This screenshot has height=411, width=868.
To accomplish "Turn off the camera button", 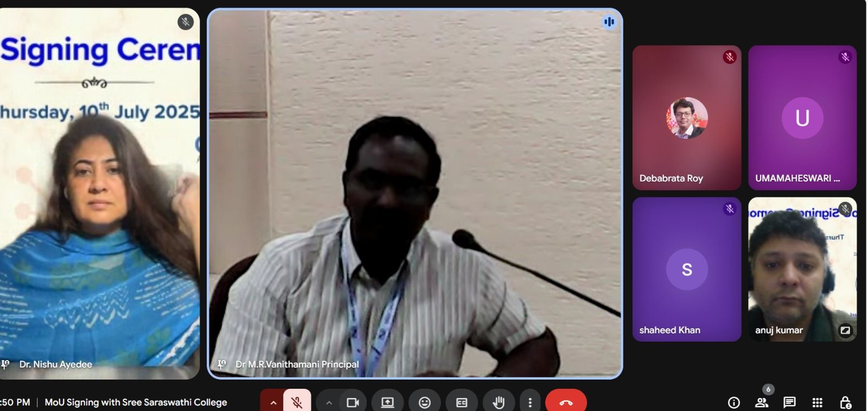I will point(353,402).
